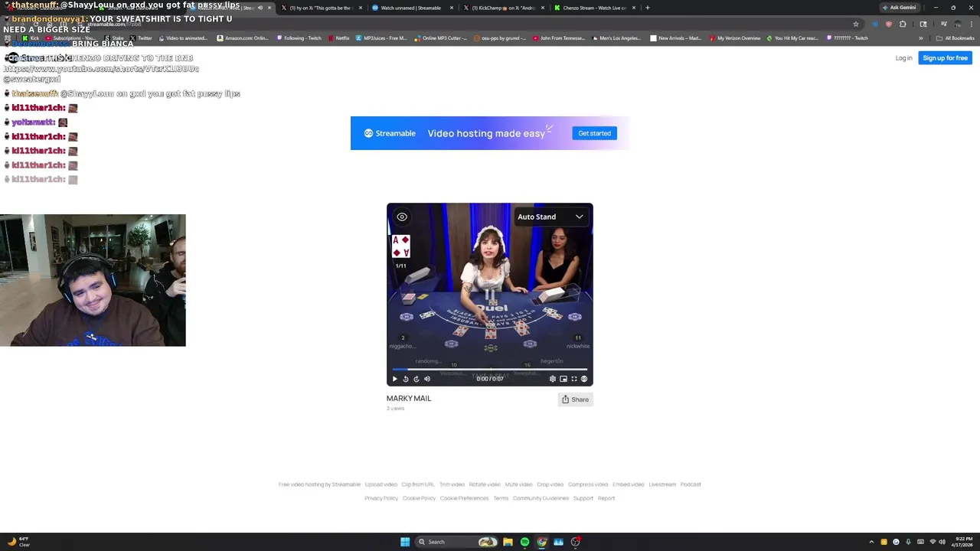980x551 pixels.
Task: Click the Report footer link
Action: 606,498
